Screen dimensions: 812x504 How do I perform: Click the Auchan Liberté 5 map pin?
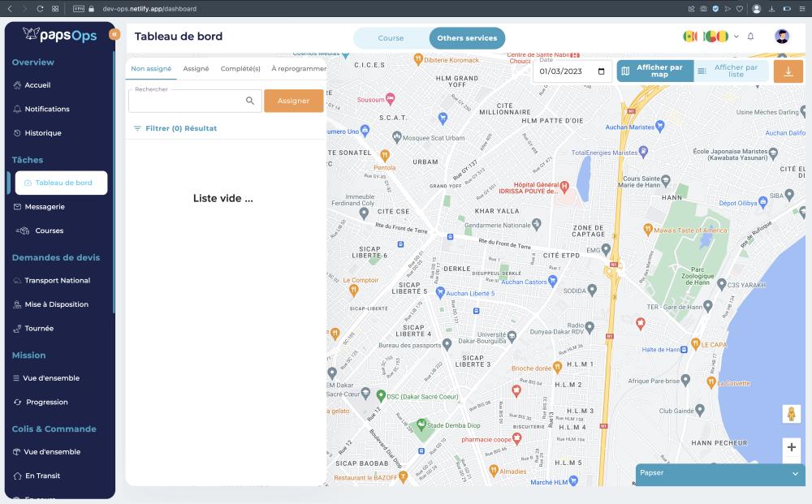(440, 293)
